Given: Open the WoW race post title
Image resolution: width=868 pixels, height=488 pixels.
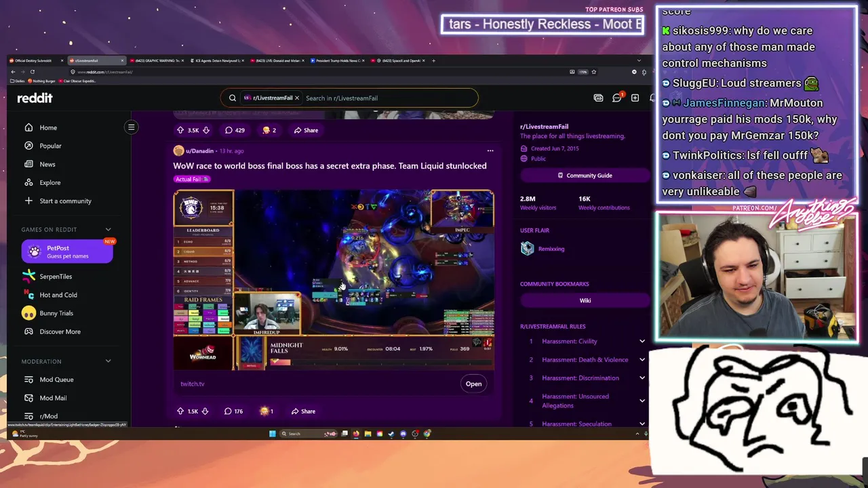Looking at the screenshot, I should [330, 165].
